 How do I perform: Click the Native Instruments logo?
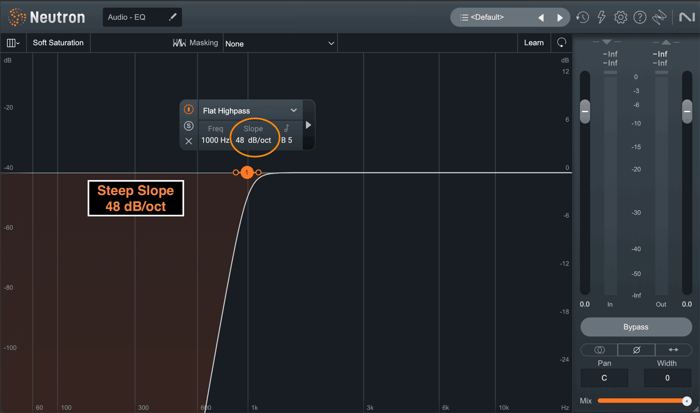tap(687, 17)
